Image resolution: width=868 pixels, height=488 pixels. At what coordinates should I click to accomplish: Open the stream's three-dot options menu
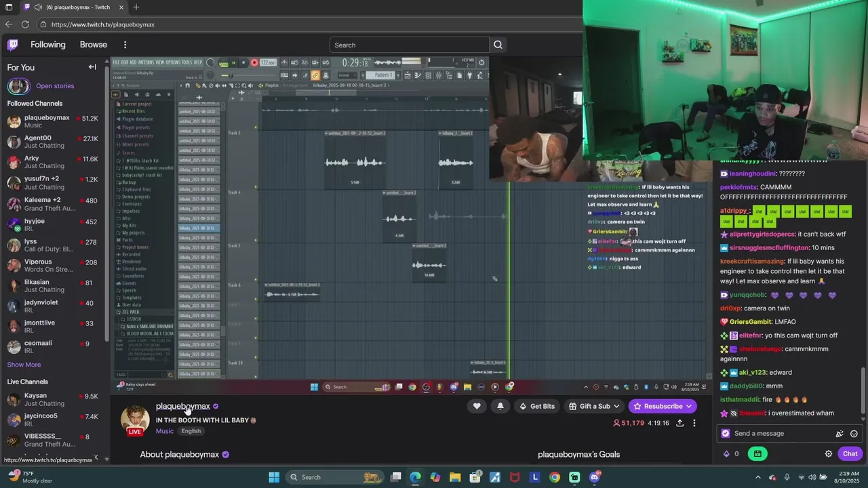click(694, 423)
